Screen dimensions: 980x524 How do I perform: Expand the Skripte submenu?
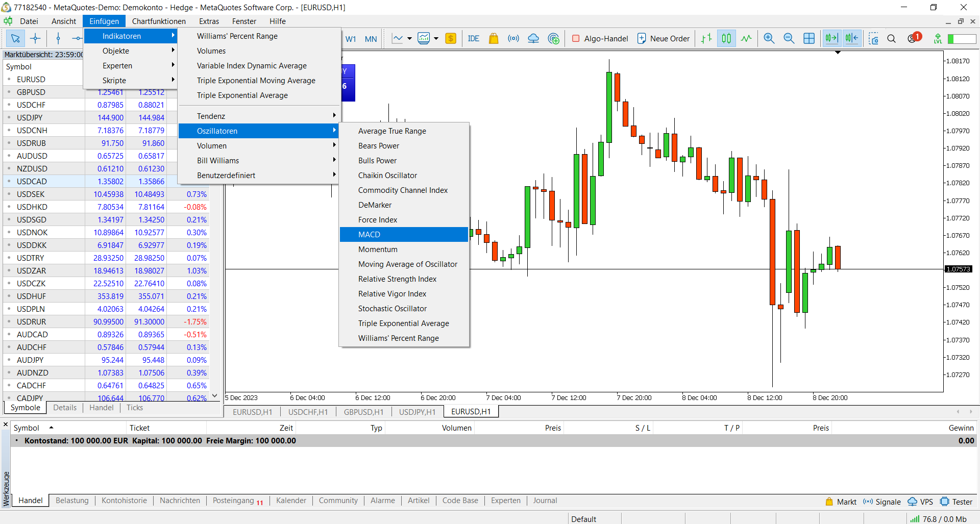(x=131, y=80)
